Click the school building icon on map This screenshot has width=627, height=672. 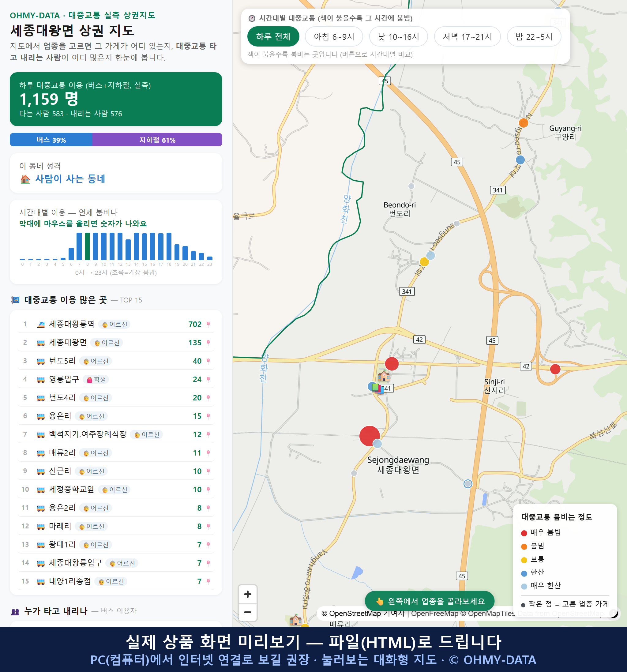384,375
